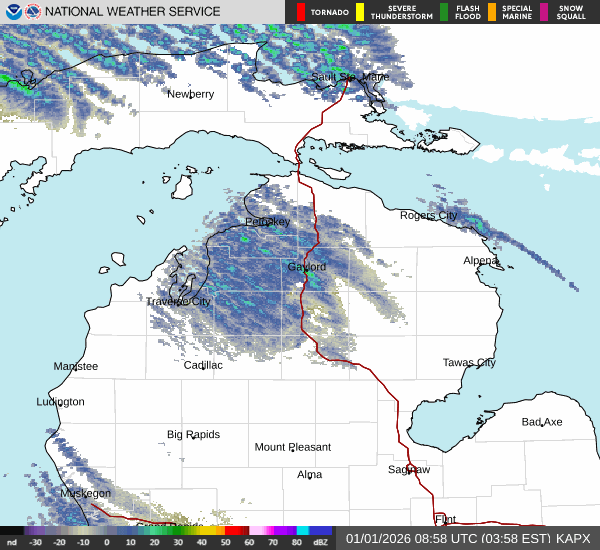Click the magenta Snow Squall swatch

tap(544, 12)
